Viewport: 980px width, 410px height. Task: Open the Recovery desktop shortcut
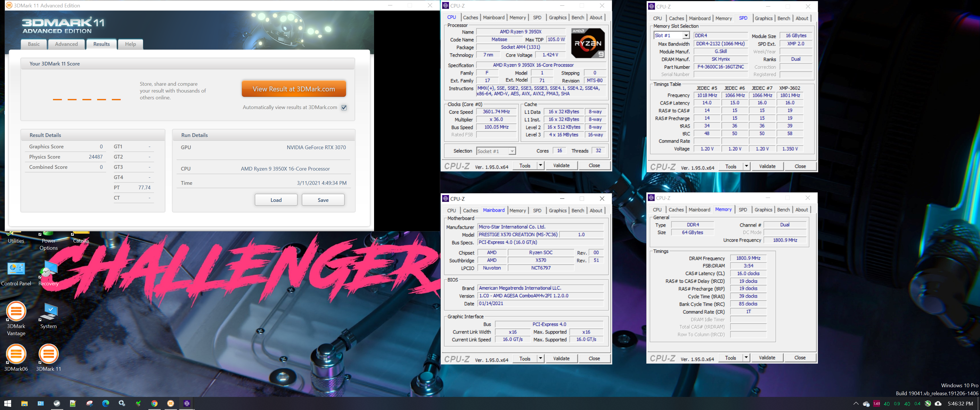(x=48, y=274)
